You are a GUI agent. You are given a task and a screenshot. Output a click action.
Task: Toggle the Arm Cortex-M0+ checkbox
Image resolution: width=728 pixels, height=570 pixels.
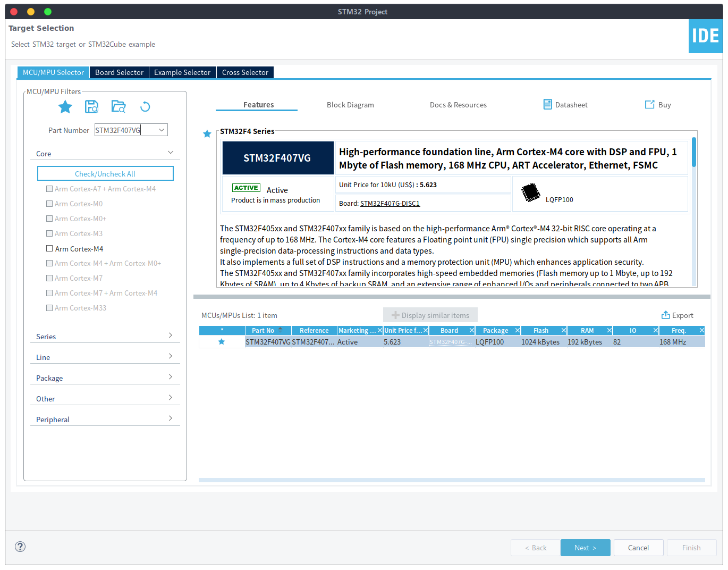pyautogui.click(x=49, y=219)
